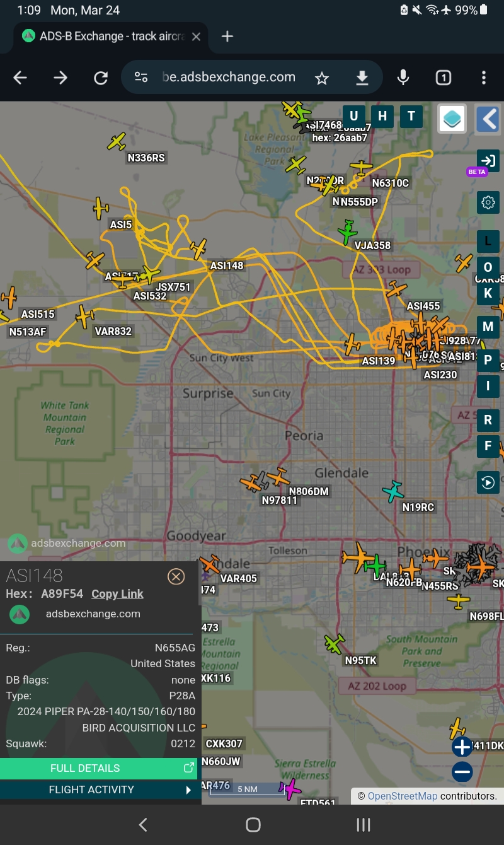
Task: Toggle the M map option button
Action: [x=488, y=327]
